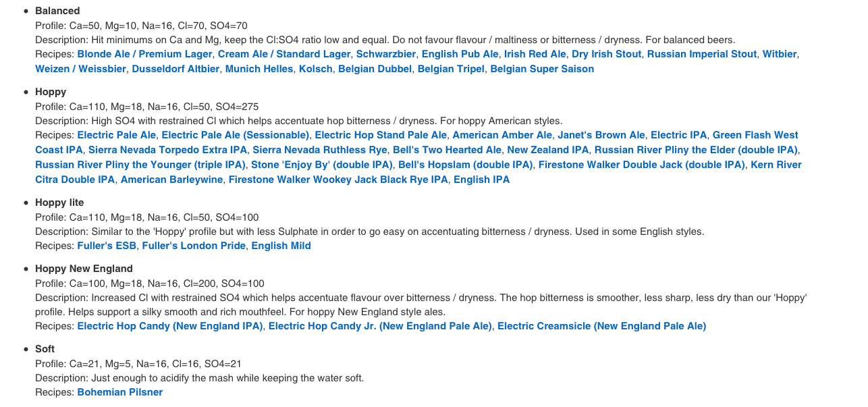Open the Fuller's ESB recipe
868x407 pixels.
point(107,246)
